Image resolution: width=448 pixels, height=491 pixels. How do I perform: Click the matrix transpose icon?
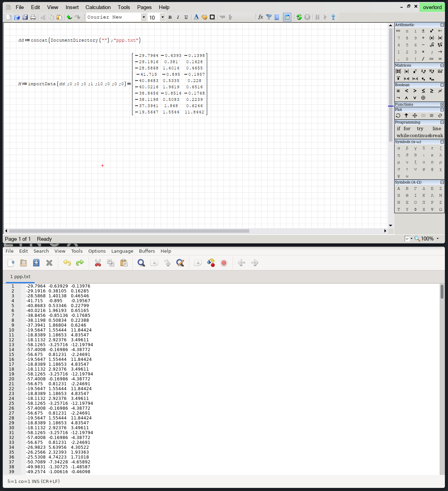pyautogui.click(x=415, y=72)
